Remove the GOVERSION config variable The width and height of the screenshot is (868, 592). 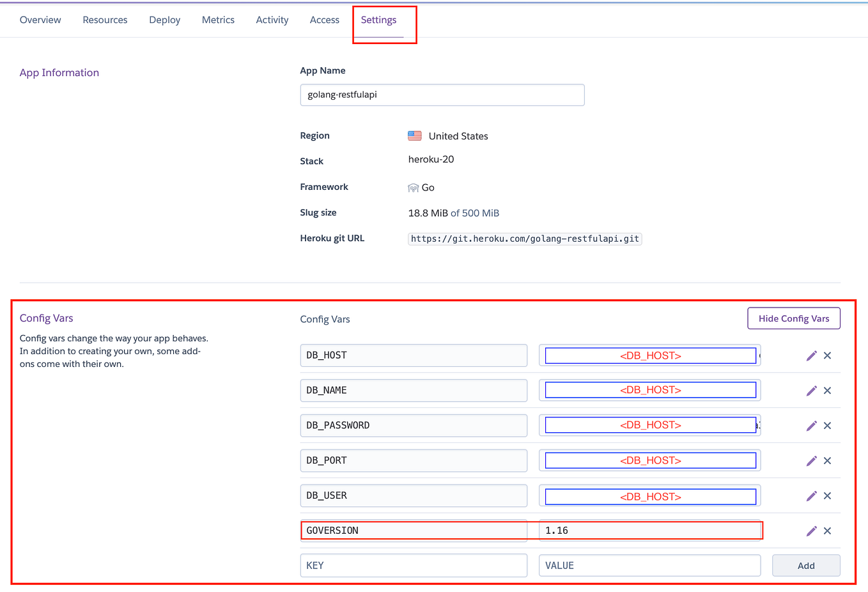point(827,531)
